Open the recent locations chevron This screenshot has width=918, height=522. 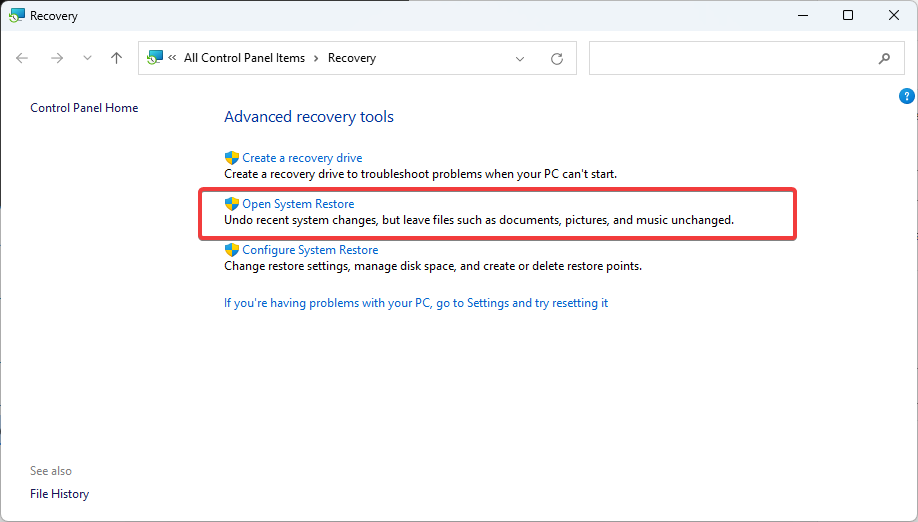(87, 58)
